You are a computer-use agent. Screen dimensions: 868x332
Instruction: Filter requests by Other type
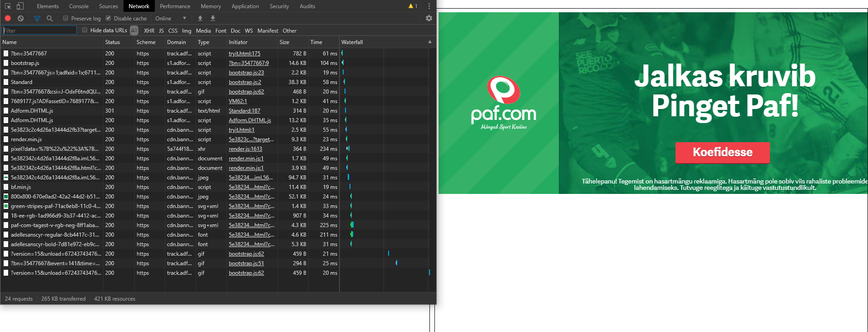[x=290, y=30]
